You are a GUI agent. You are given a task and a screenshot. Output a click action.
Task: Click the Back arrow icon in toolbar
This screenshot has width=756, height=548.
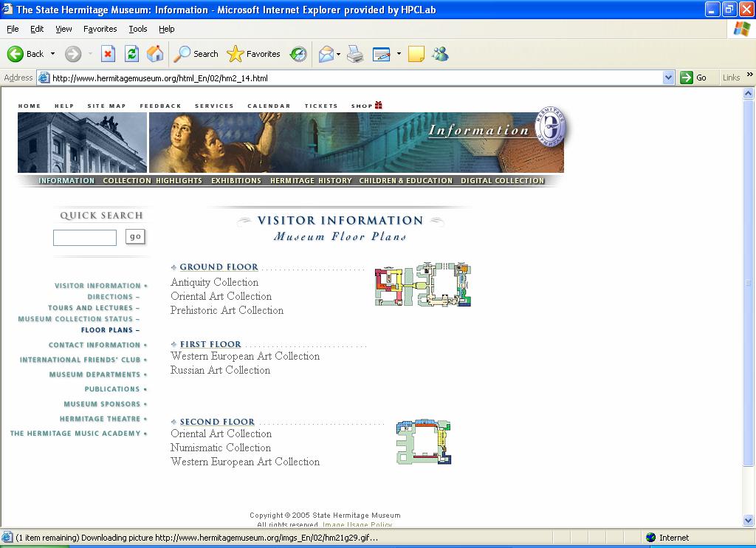16,54
